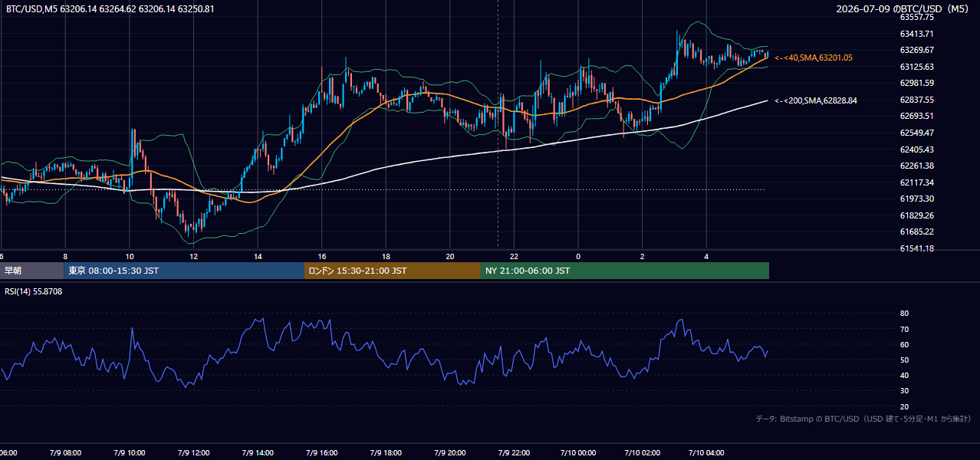Click the 7/9 18:00 time label
The height and width of the screenshot is (460, 980).
pos(386,452)
